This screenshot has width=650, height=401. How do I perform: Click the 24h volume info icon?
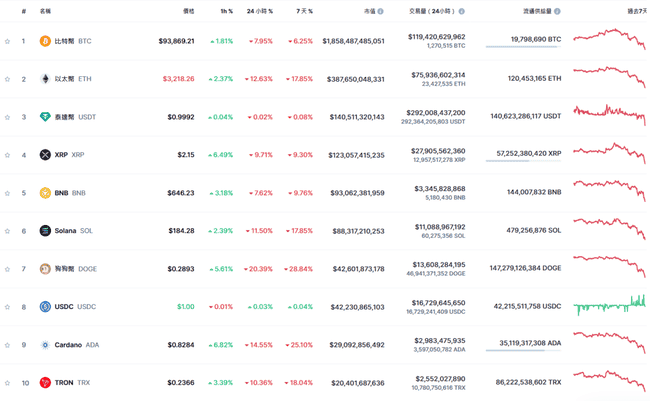coord(461,11)
